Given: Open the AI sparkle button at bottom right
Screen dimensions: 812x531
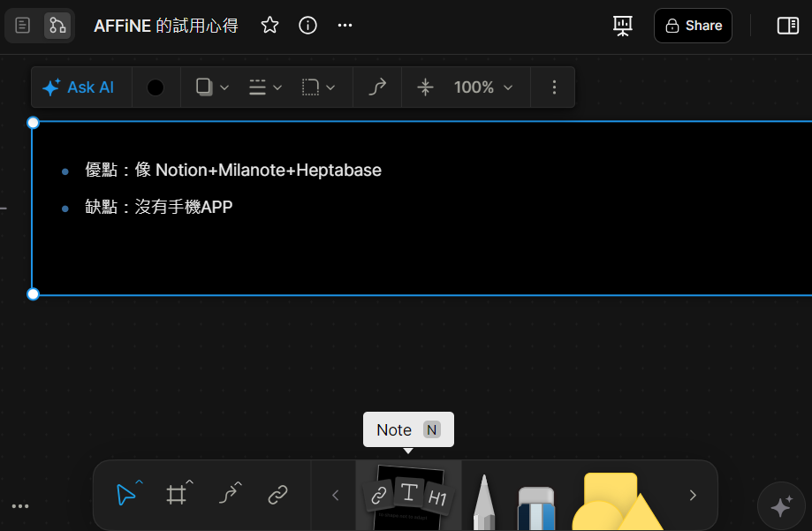Looking at the screenshot, I should tap(781, 505).
